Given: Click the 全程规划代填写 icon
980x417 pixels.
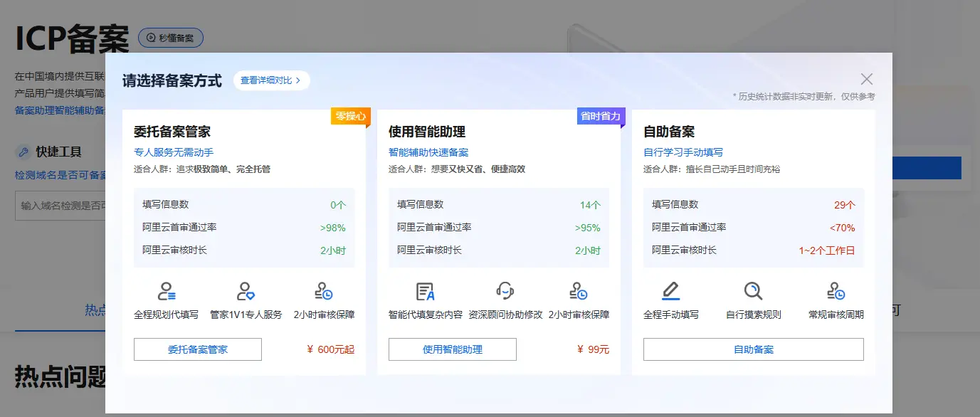Looking at the screenshot, I should point(166,291).
